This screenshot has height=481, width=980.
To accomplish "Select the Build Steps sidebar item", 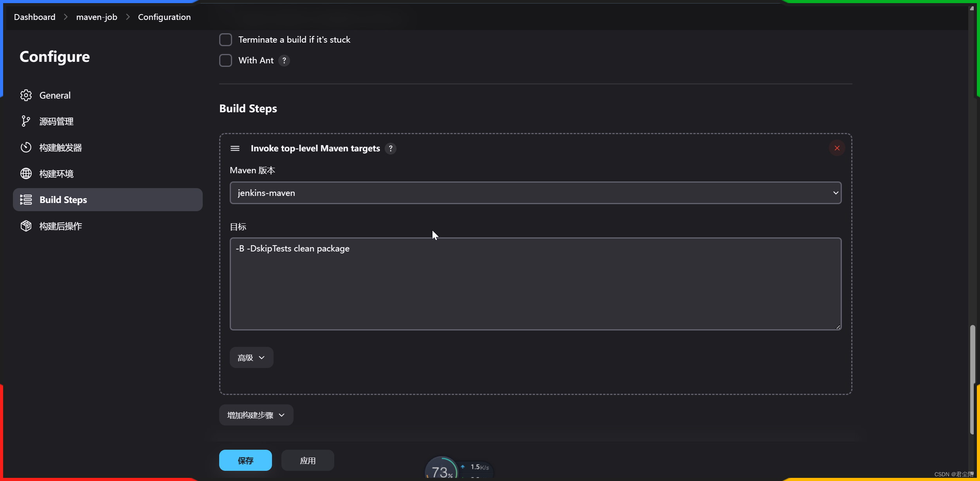I will pos(108,200).
